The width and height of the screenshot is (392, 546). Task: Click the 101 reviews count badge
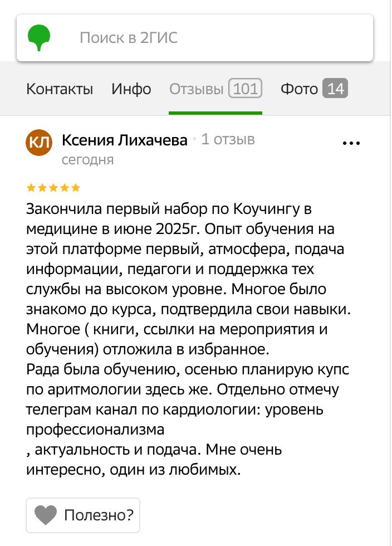pos(245,89)
